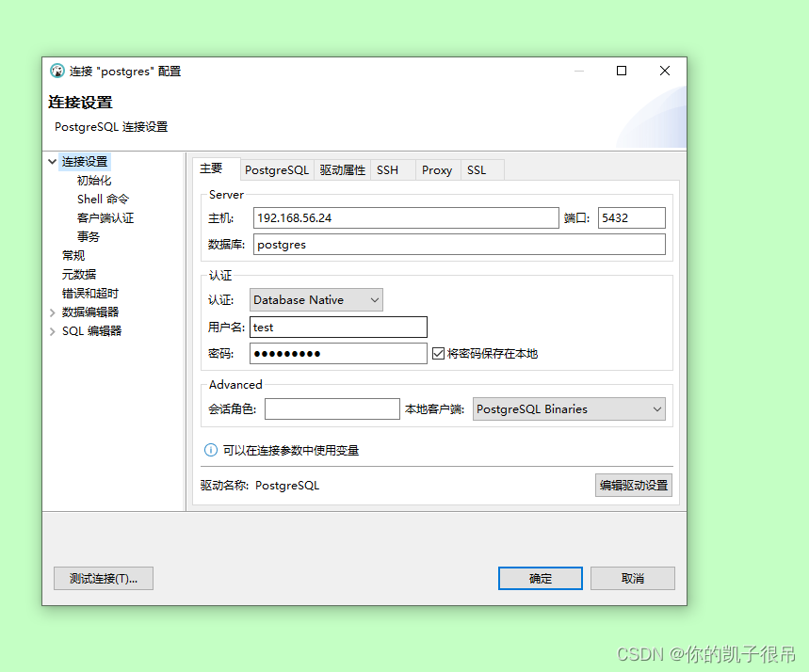
Task: Select 初始化 in the left tree
Action: (94, 181)
